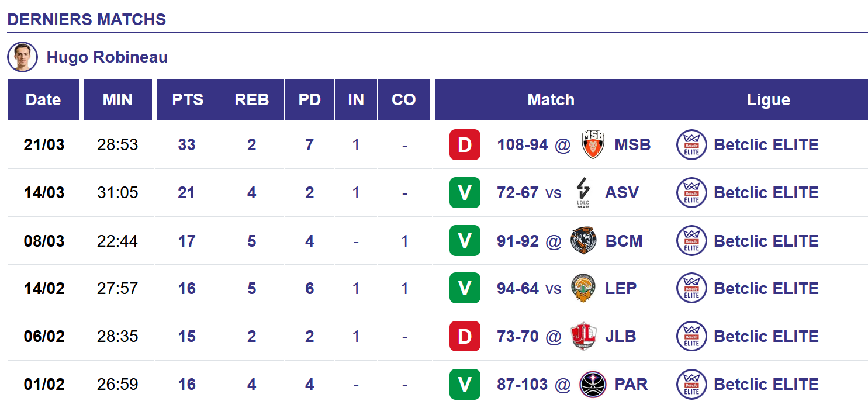Screen dimensions: 868x408
Task: Click Betclic ELITE logo in 21/03 row
Action: coord(691,144)
